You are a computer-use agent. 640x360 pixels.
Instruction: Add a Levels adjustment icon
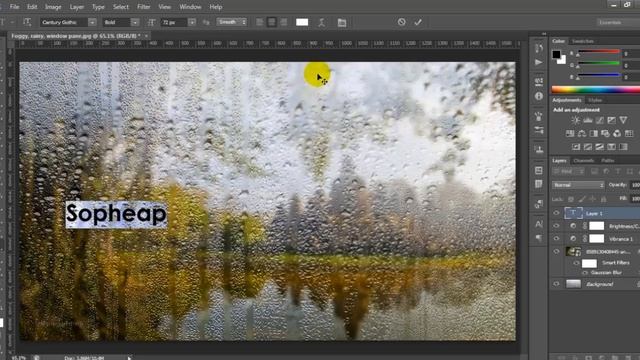pos(588,120)
